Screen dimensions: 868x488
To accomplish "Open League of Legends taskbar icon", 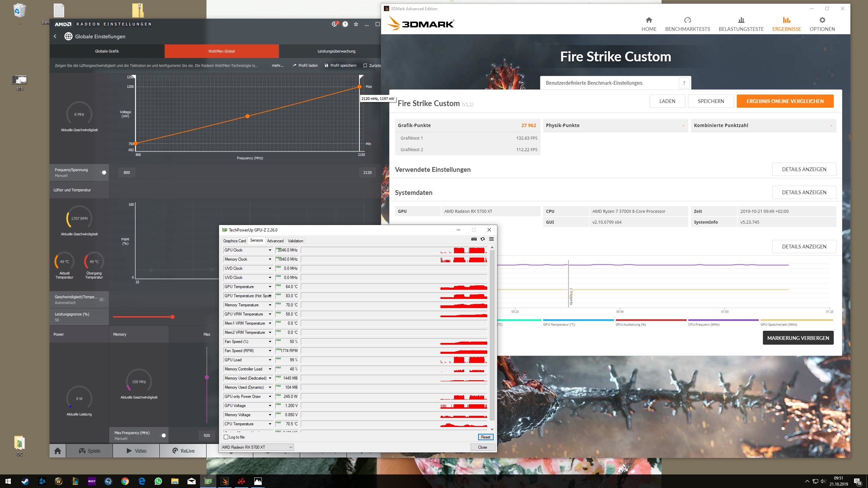I will (75, 481).
